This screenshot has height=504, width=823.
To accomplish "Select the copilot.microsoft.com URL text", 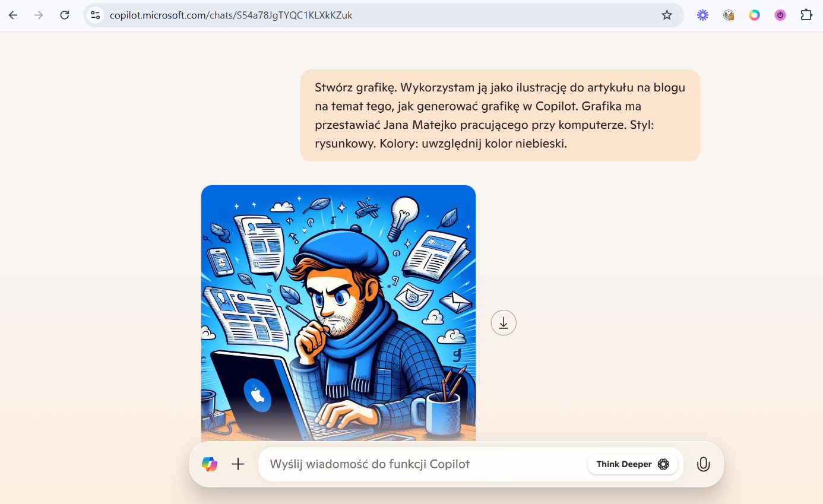I will click(x=231, y=15).
